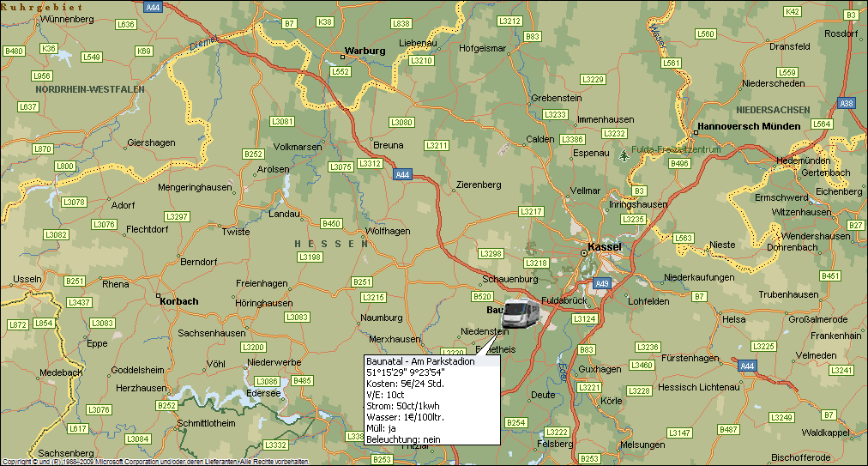Select the L3217 road shield
The image size is (868, 466).
(532, 212)
